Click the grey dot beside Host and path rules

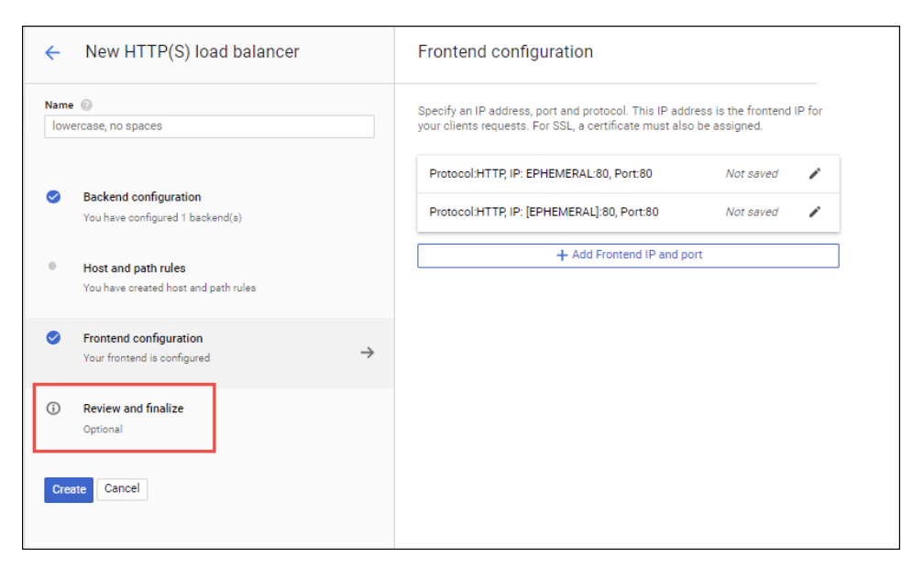pos(52,267)
